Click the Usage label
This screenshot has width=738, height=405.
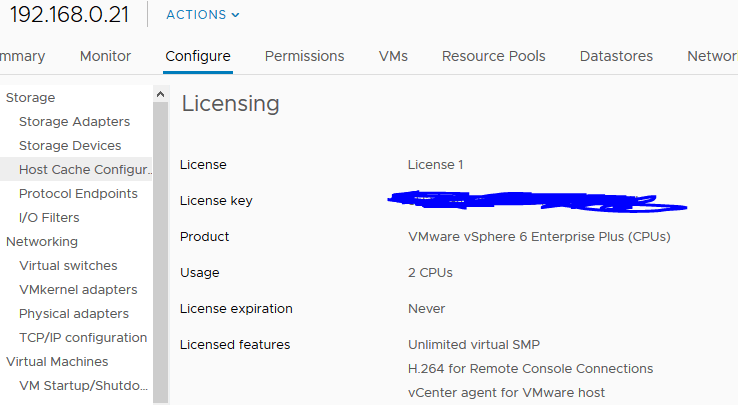coord(200,273)
